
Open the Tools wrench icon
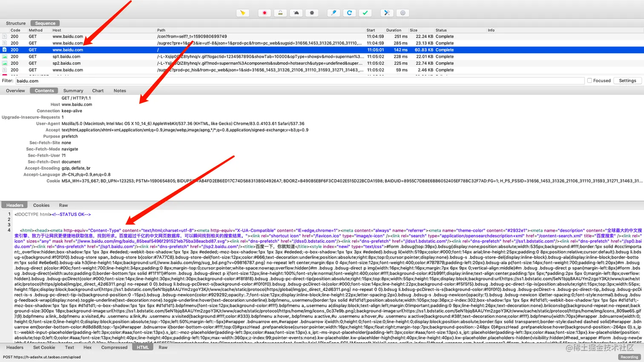[x=387, y=13]
